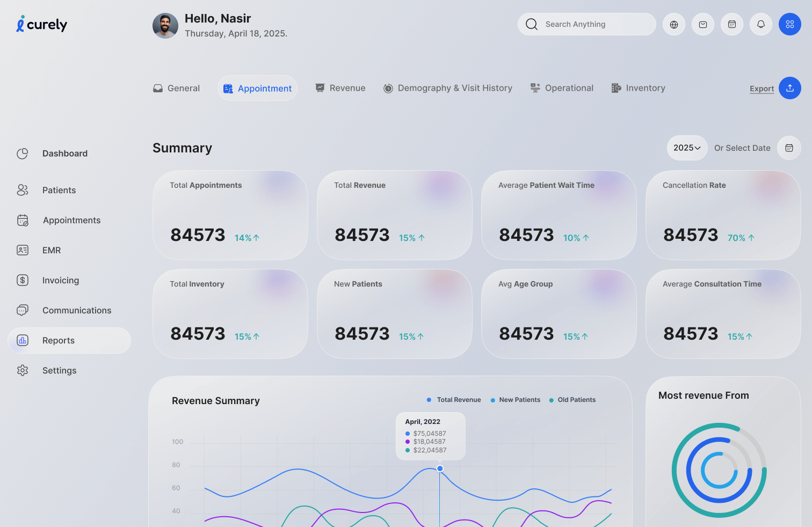Click the globe language icon
The width and height of the screenshot is (812, 527).
coord(674,24)
